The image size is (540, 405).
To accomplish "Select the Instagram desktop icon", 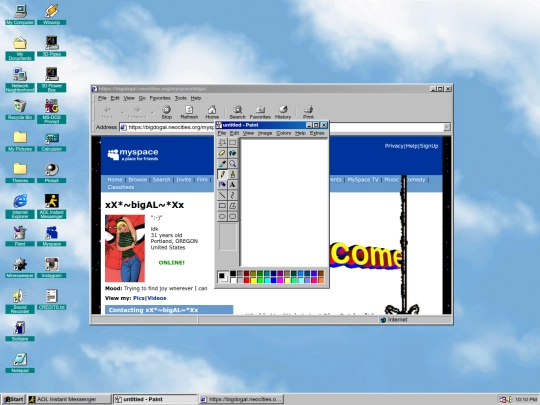I will click(x=52, y=268).
